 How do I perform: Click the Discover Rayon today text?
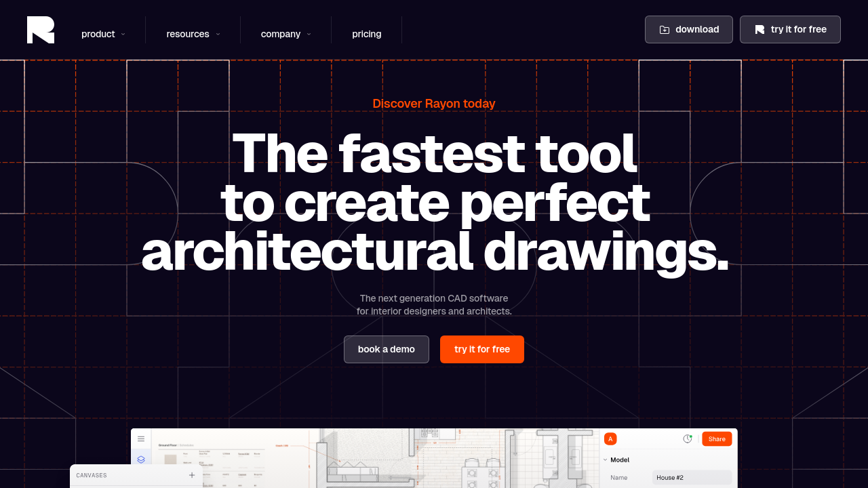433,104
